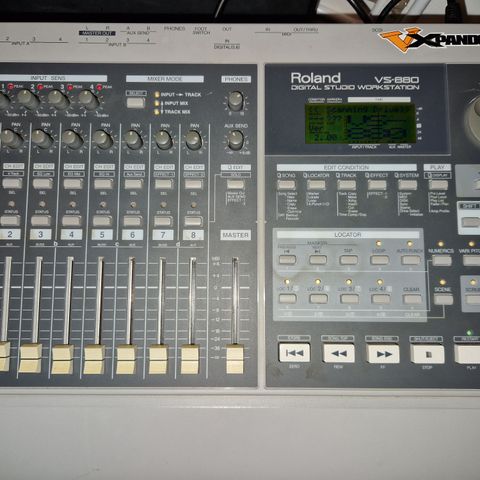Select channel 6 CH EDIT SEL button

pyautogui.click(x=133, y=184)
